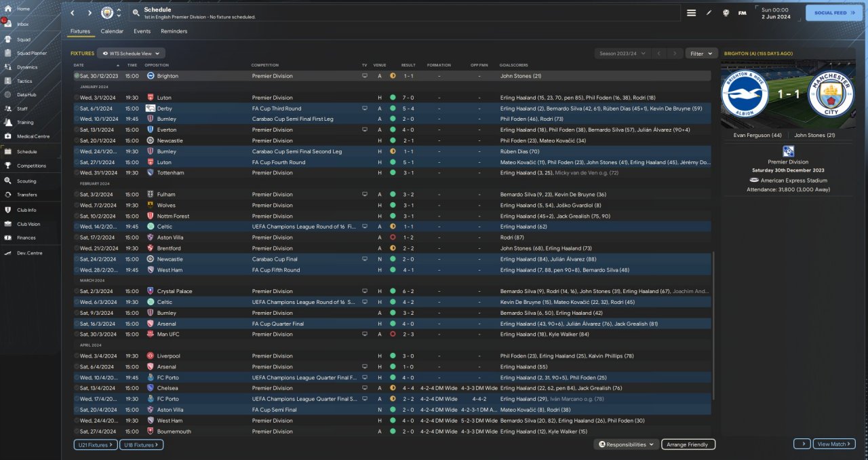Open Inbox from the sidebar

[x=23, y=24]
